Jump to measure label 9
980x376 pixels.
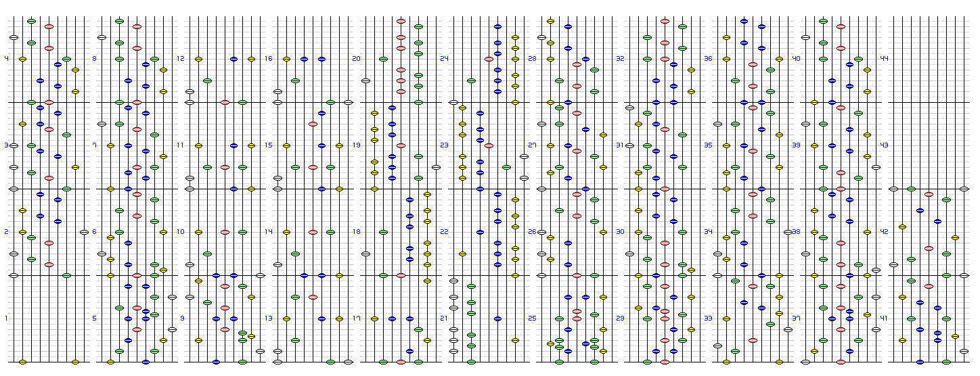pyautogui.click(x=182, y=319)
